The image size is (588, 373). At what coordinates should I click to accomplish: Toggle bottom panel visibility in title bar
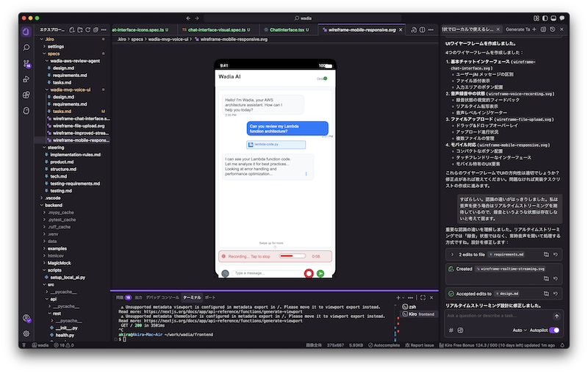553,18
